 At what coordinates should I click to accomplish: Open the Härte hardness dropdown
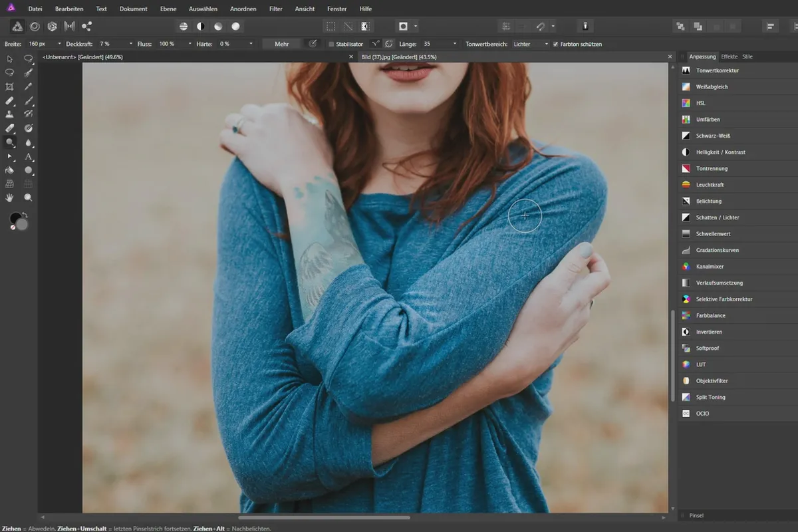click(251, 44)
